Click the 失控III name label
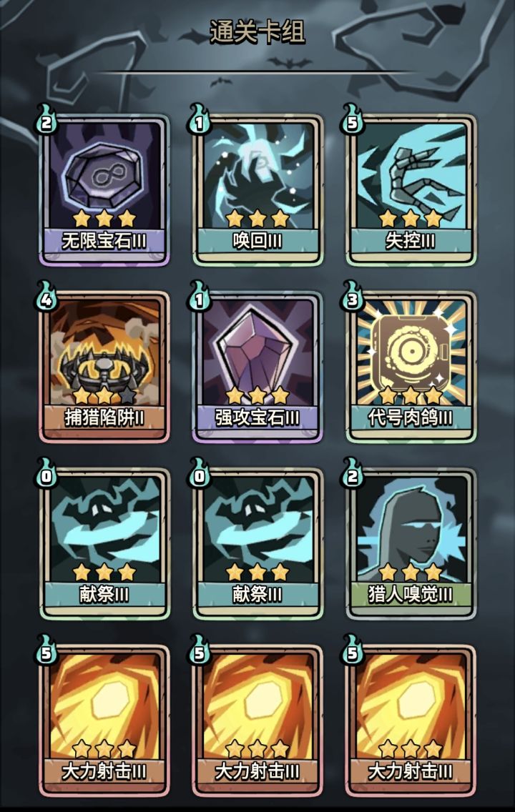 tap(411, 241)
